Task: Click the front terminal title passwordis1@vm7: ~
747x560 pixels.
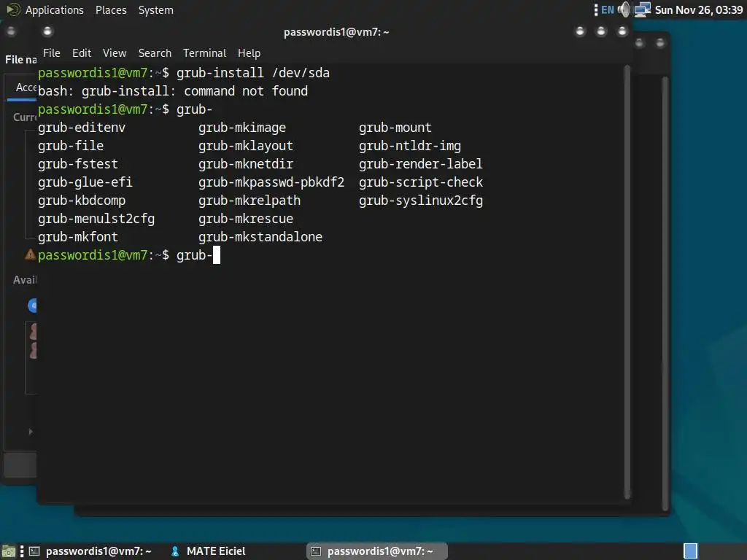Action: 336,32
